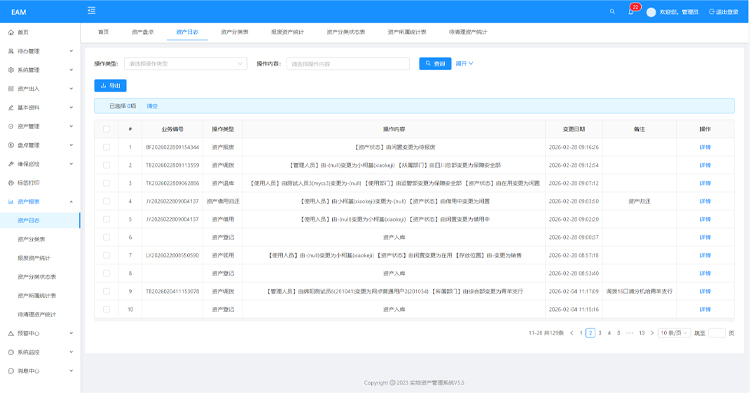
Task: Click the 资产出入 sidebar icon
Action: coord(11,89)
